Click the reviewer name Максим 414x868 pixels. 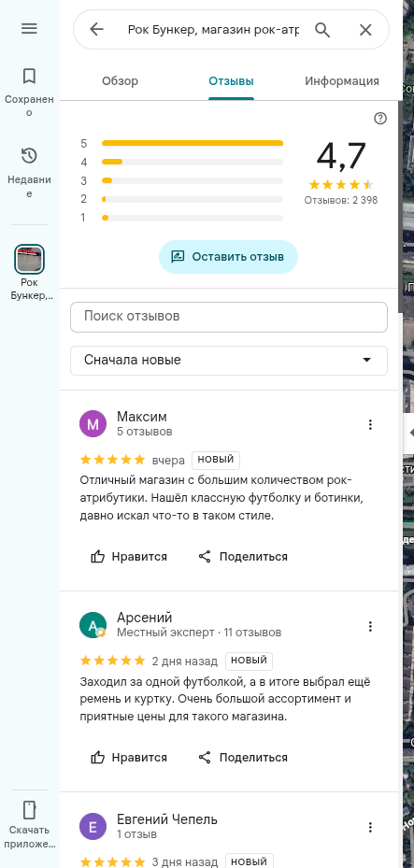click(142, 417)
